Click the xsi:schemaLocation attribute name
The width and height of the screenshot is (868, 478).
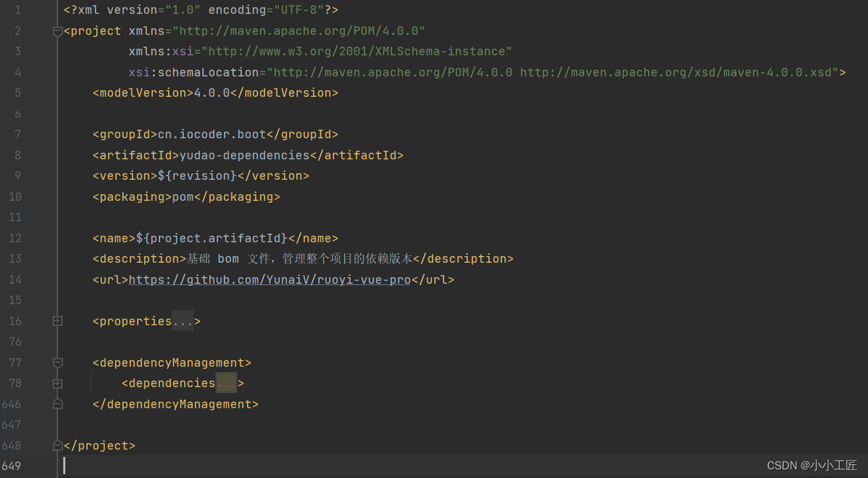click(194, 72)
